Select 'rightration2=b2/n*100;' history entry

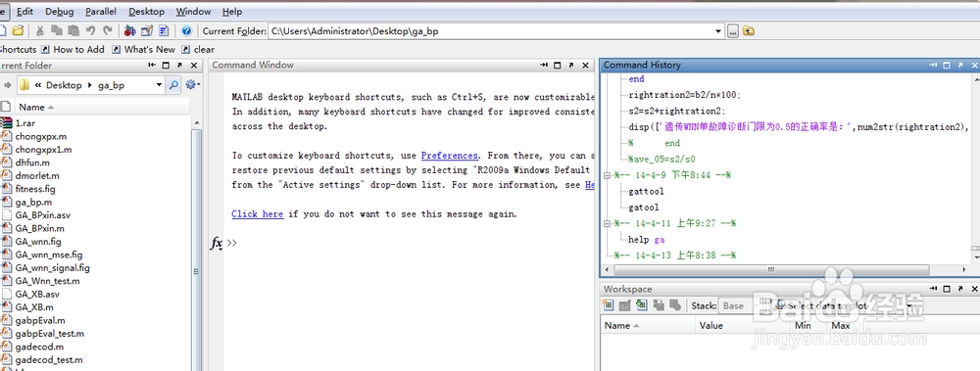684,95
